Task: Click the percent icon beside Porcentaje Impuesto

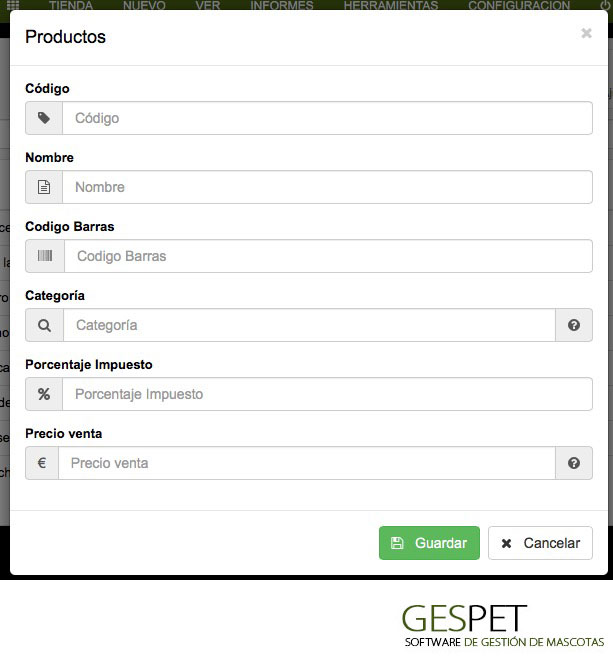Action: coord(44,394)
